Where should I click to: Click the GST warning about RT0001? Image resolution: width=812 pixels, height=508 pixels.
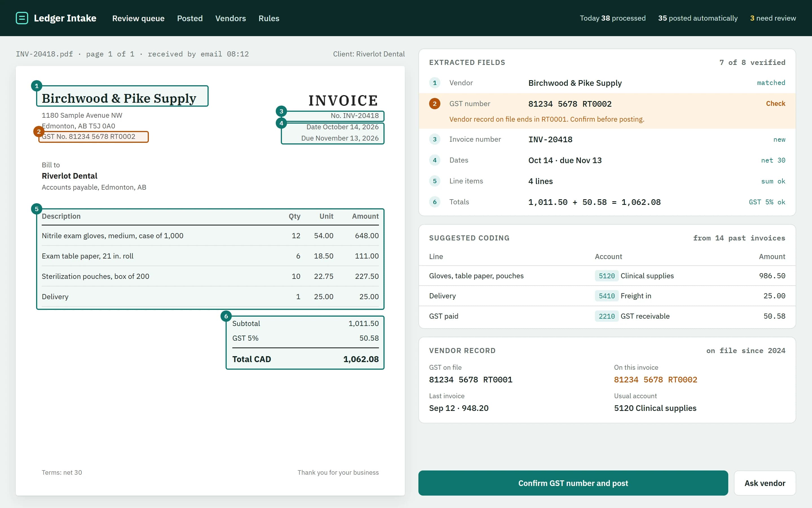click(x=547, y=119)
